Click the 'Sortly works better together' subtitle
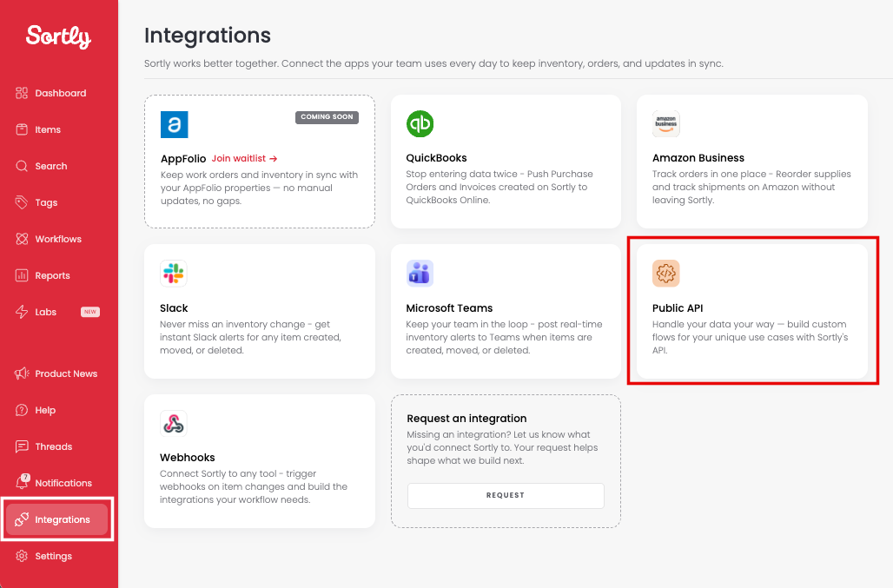The image size is (893, 588). point(433,63)
